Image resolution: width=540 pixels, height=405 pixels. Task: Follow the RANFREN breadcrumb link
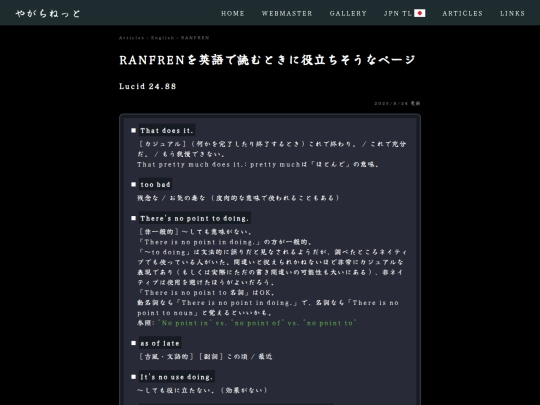(x=195, y=38)
